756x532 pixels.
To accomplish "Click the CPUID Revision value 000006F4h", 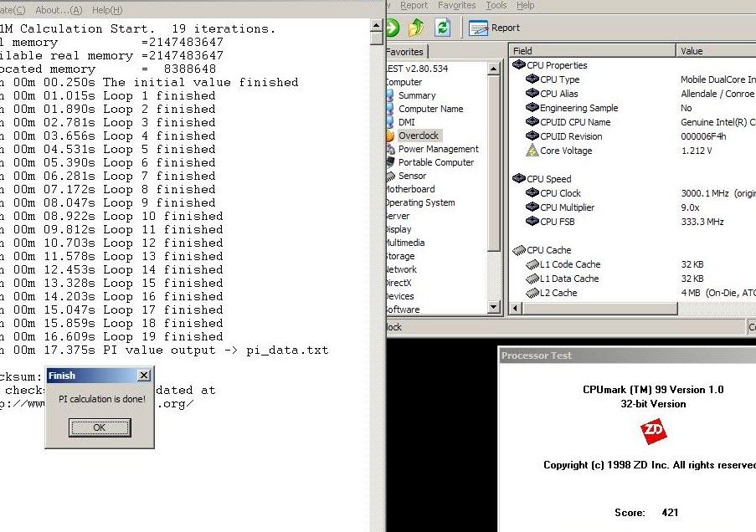I will (x=703, y=136).
